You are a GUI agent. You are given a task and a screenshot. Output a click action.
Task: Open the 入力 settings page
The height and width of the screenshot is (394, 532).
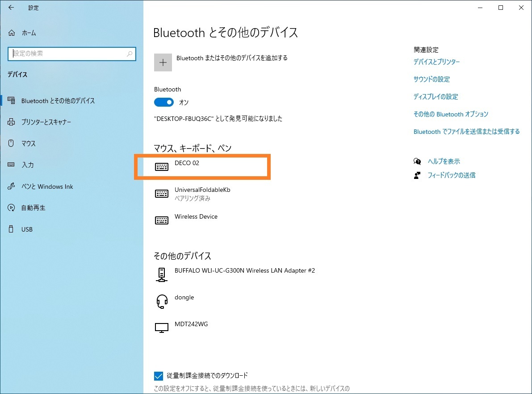click(28, 165)
